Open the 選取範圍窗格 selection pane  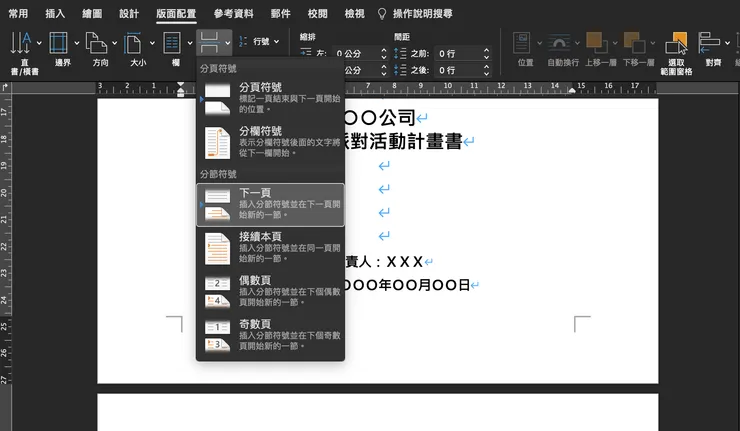676,53
